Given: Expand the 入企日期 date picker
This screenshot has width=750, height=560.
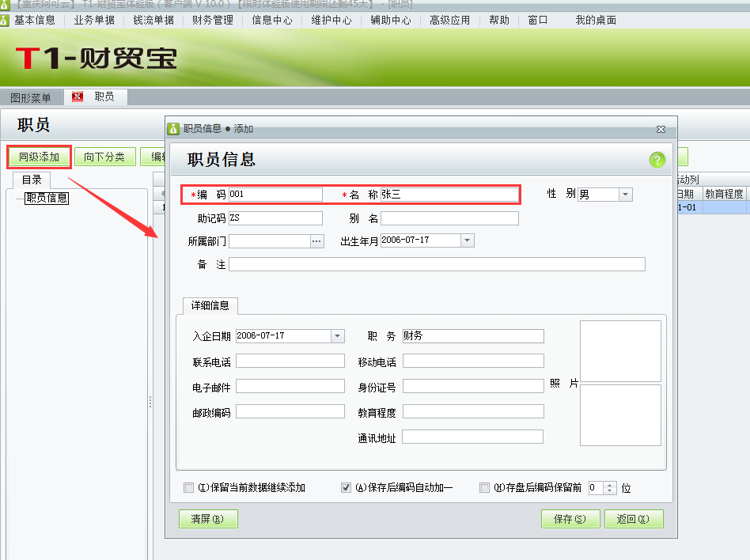Looking at the screenshot, I should coord(337,335).
